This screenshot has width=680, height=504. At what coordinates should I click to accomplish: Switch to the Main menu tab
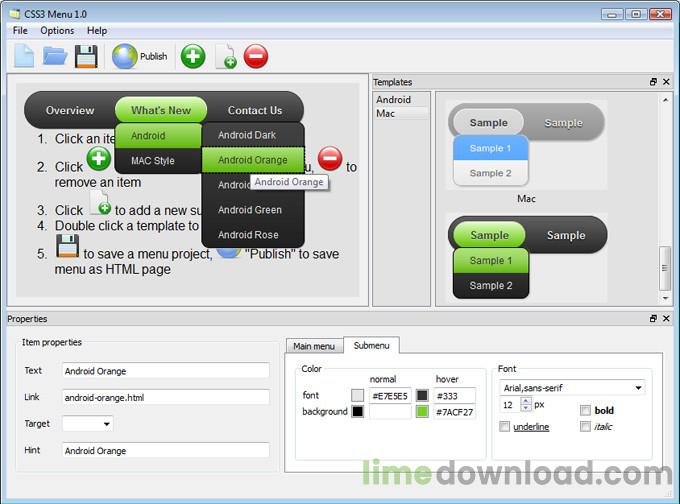(314, 346)
